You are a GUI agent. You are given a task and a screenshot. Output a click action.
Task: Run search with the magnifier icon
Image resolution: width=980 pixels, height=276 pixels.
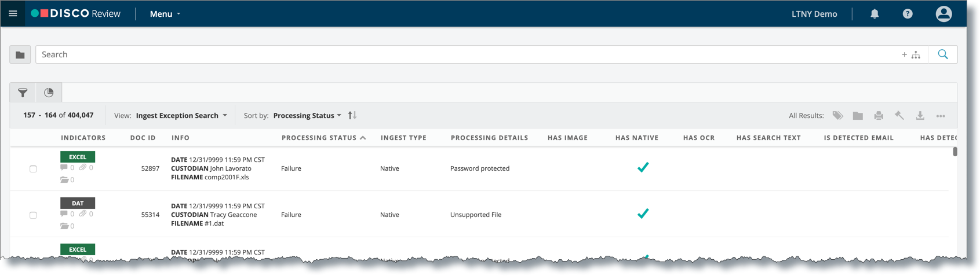[943, 54]
